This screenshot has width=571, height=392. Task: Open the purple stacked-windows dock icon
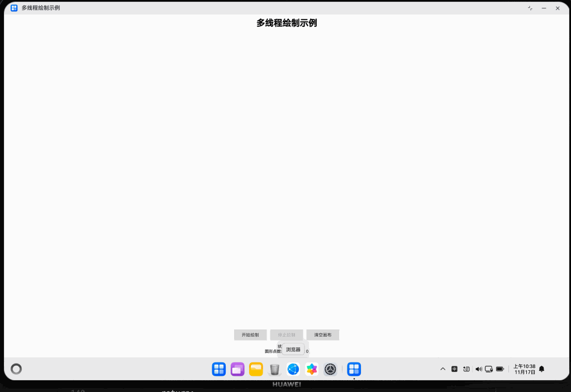[x=237, y=369]
